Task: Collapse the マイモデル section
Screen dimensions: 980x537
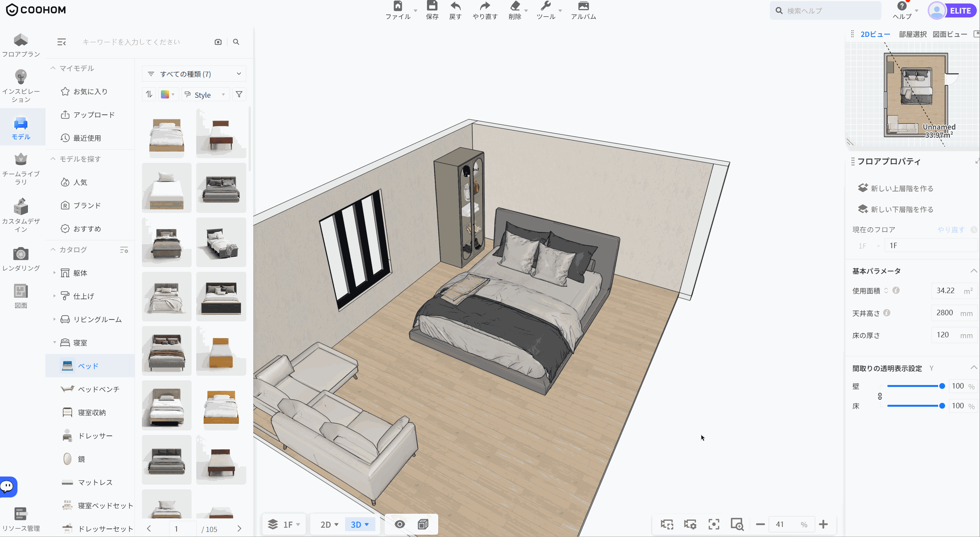Action: pyautogui.click(x=53, y=68)
